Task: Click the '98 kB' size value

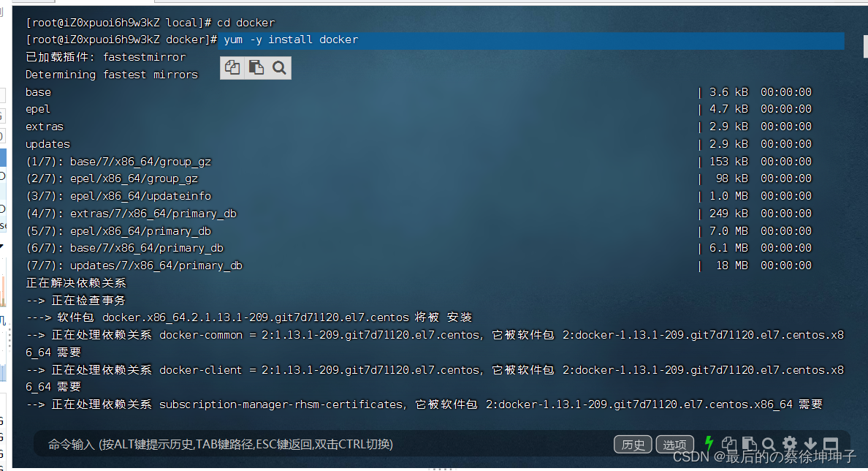Action: (x=732, y=178)
